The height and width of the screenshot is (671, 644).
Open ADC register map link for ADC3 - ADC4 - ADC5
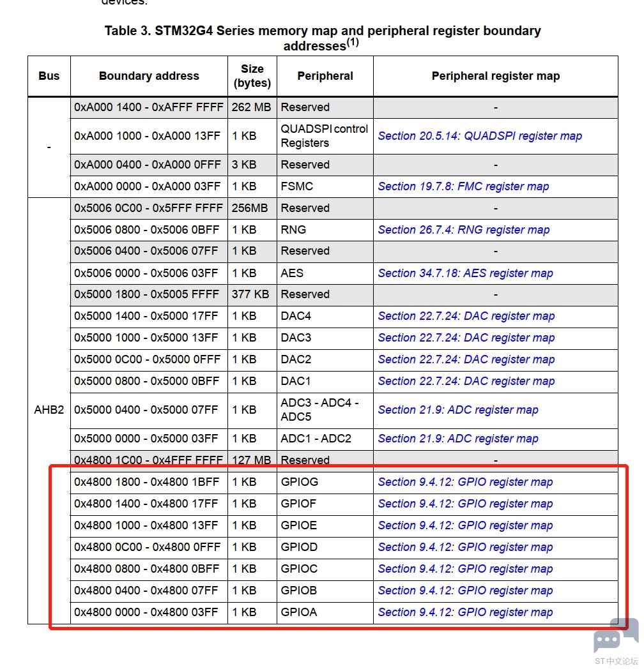[x=457, y=410]
